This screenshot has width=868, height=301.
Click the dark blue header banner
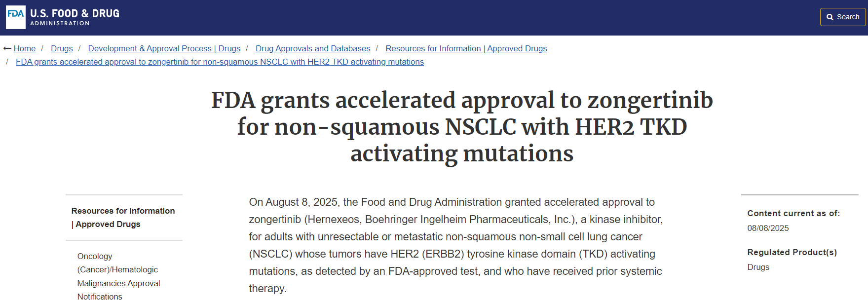444,17
